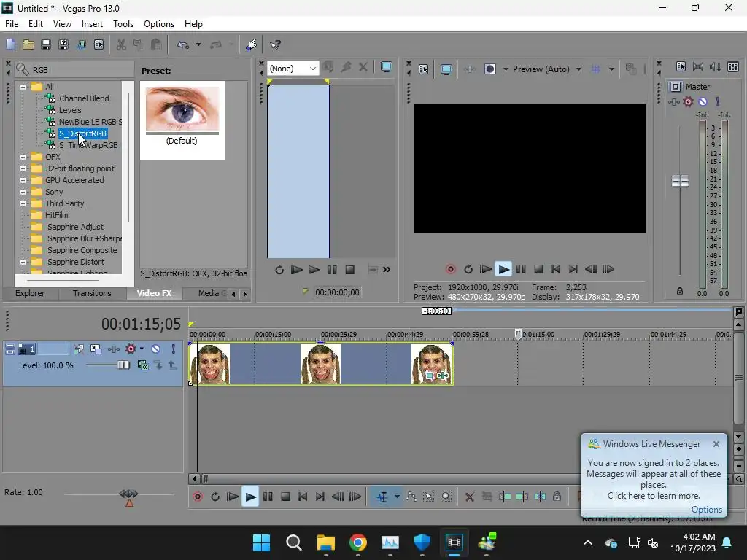Open Project Video Properties icon in preview
This screenshot has height=560, width=747.
[423, 69]
